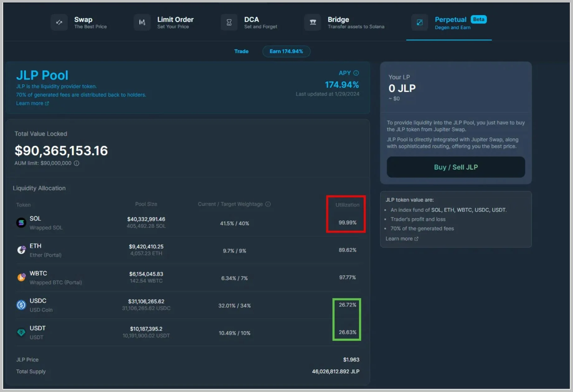The image size is (573, 392).
Task: Click the ETH pool size $9,420,410.25
Action: click(146, 247)
